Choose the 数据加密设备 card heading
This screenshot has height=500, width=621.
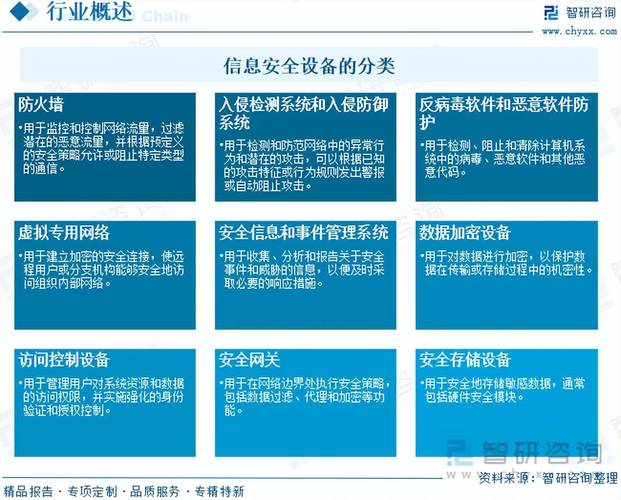pyautogui.click(x=465, y=232)
